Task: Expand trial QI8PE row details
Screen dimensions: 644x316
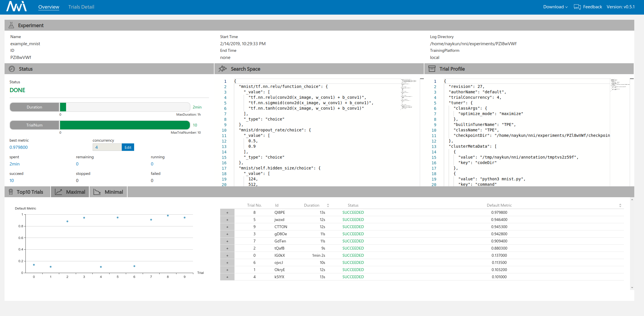Action: click(227, 212)
